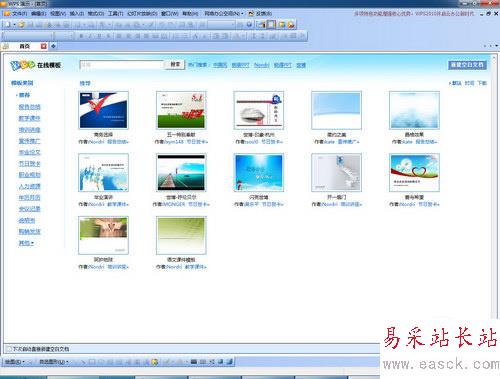Click the last icon on the standard toolbar
Viewport: 500px width, 379px height.
click(291, 24)
